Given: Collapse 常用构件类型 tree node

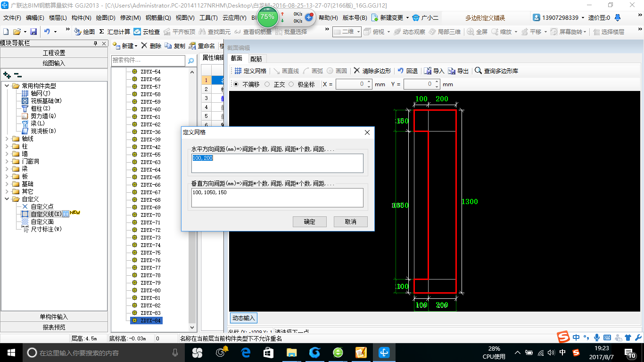Looking at the screenshot, I should [x=7, y=86].
